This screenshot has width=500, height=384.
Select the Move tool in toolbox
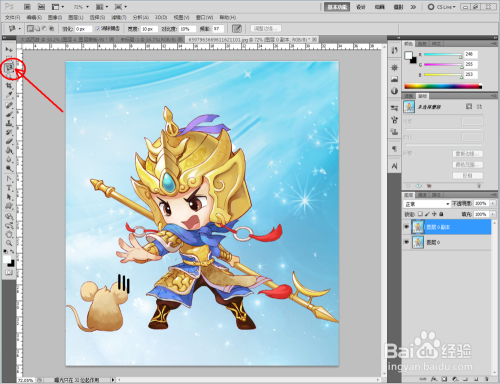[9, 49]
